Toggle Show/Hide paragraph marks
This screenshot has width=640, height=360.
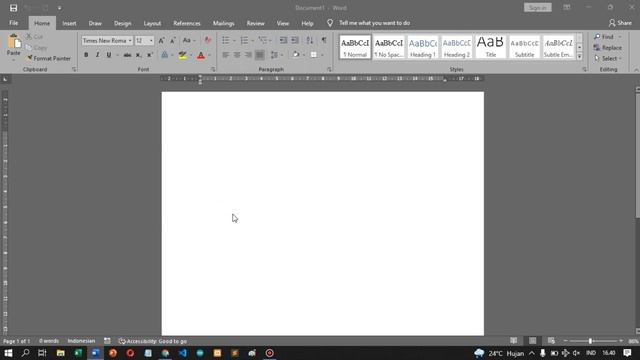tap(324, 40)
